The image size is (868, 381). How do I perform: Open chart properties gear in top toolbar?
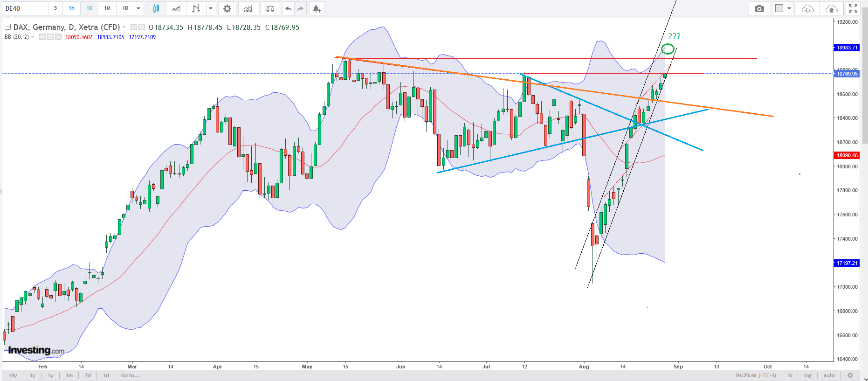pos(227,8)
